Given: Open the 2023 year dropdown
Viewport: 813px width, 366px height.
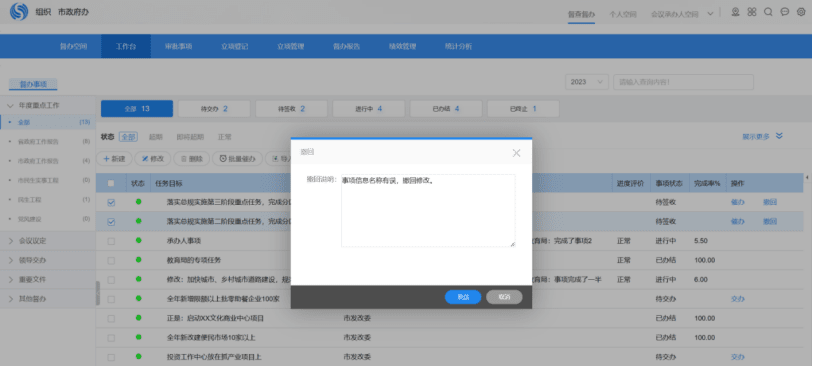Looking at the screenshot, I should [x=587, y=82].
